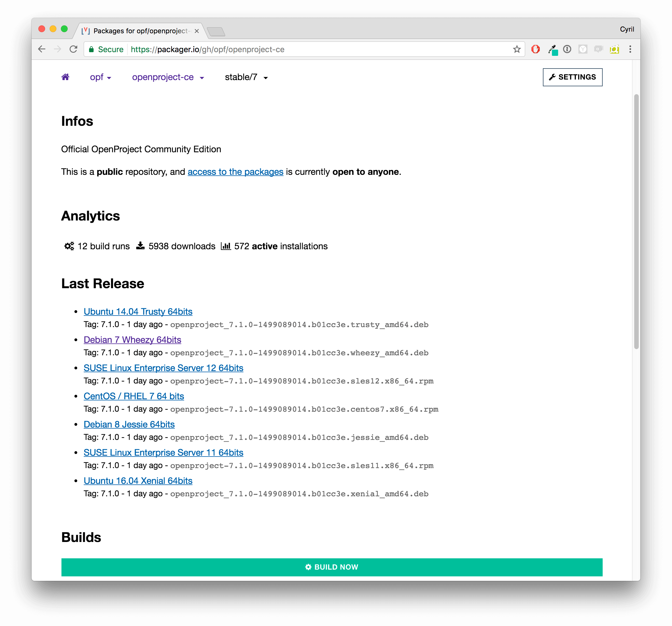Viewport: 672px width, 626px height.
Task: Open CentOS / RHEL 7 64 bits link
Action: tap(134, 396)
